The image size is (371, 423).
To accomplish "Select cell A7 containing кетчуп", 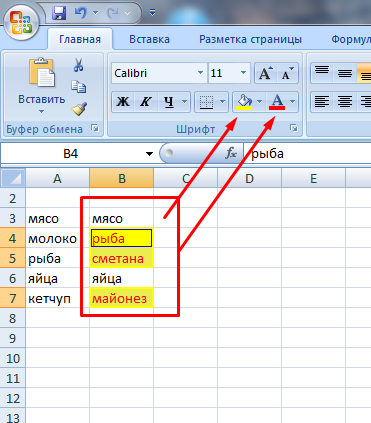I will [57, 298].
